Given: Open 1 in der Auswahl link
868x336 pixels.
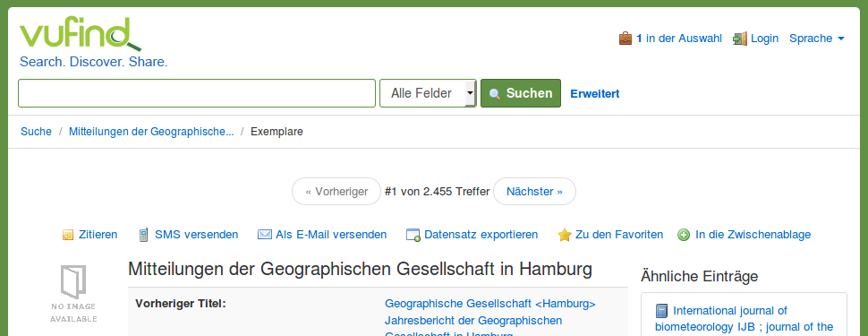Looking at the screenshot, I should (x=678, y=39).
